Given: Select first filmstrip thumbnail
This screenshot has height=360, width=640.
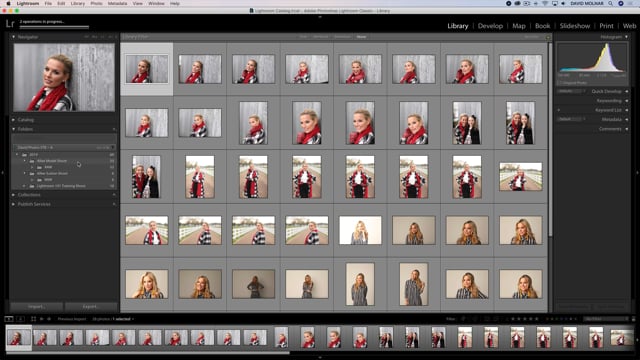Looking at the screenshot, I should 18,338.
